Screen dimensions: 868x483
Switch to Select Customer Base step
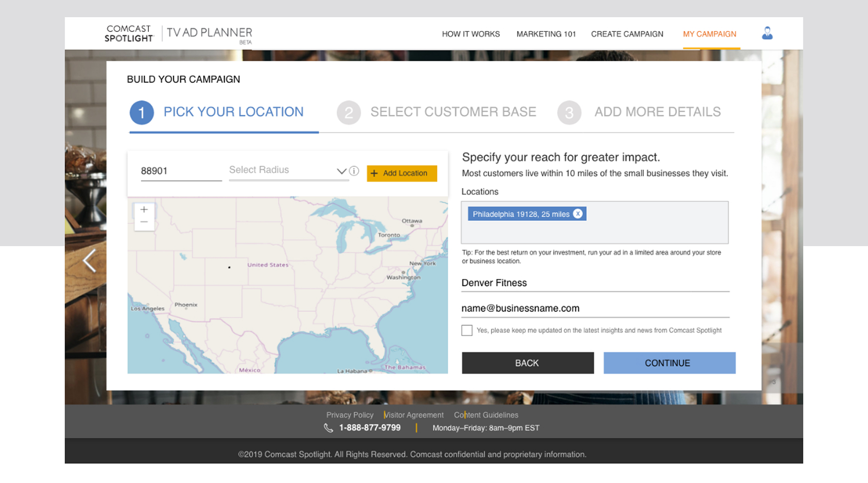(453, 112)
